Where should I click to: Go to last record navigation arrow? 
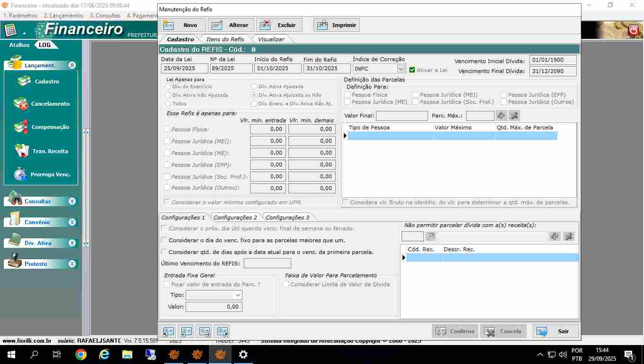[x=222, y=331]
